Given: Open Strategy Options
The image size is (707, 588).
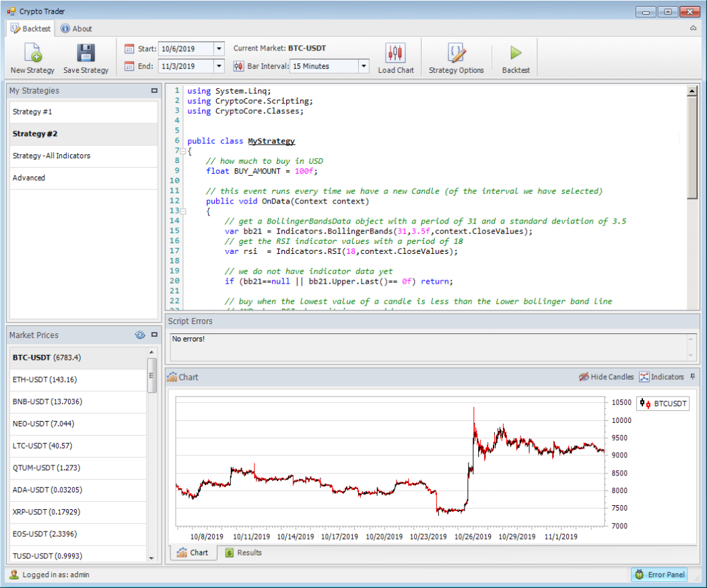Looking at the screenshot, I should (x=456, y=58).
